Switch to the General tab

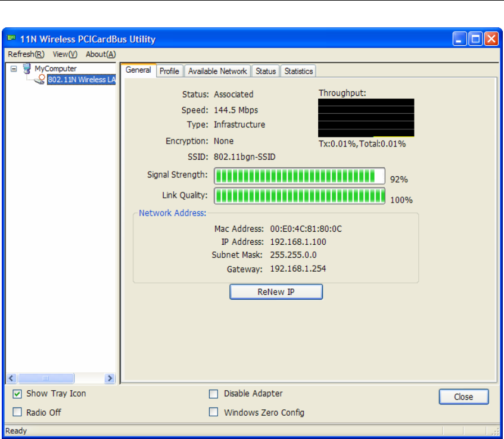(x=138, y=70)
